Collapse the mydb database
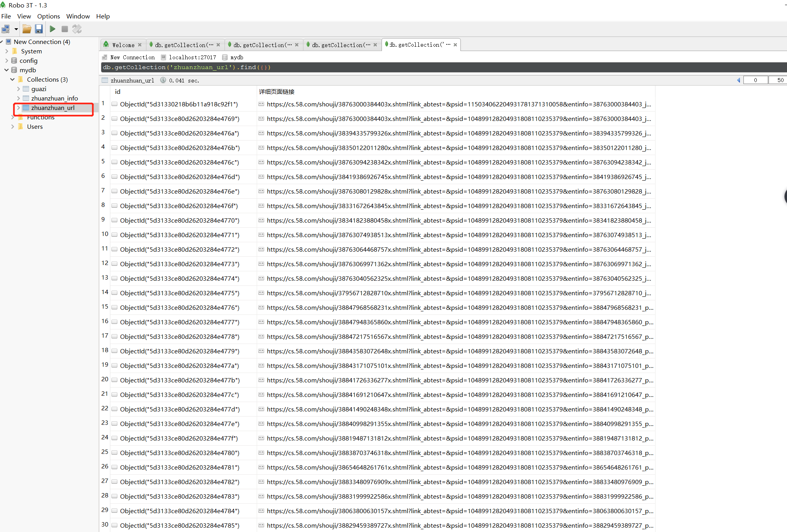This screenshot has height=532, width=787. tap(7, 70)
